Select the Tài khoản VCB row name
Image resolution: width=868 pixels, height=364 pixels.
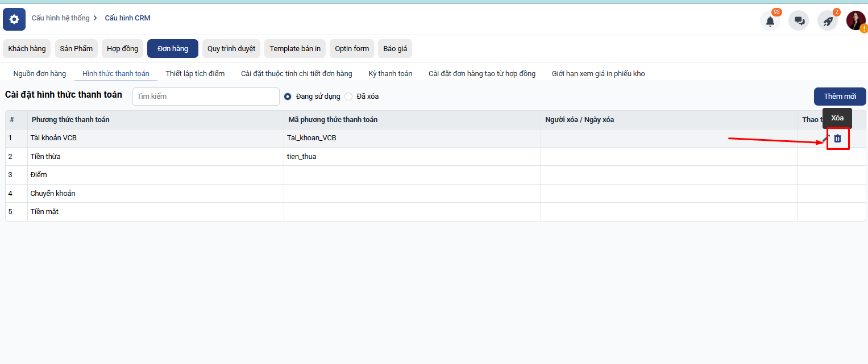pos(53,138)
